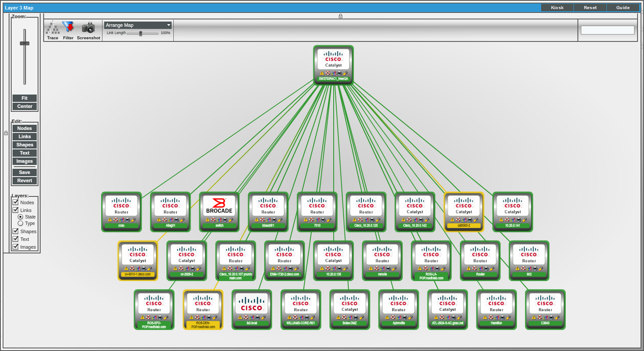Click warning icon on 802 router node

[518, 269]
